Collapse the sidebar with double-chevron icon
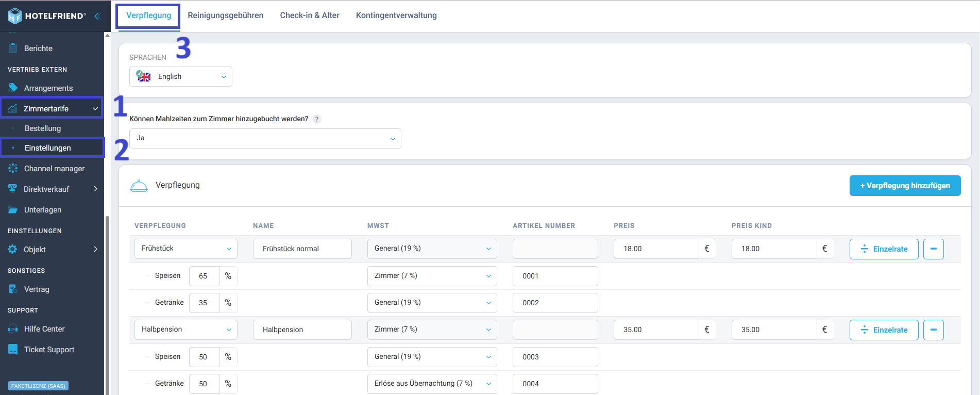Viewport: 980px width, 395px height. (97, 16)
